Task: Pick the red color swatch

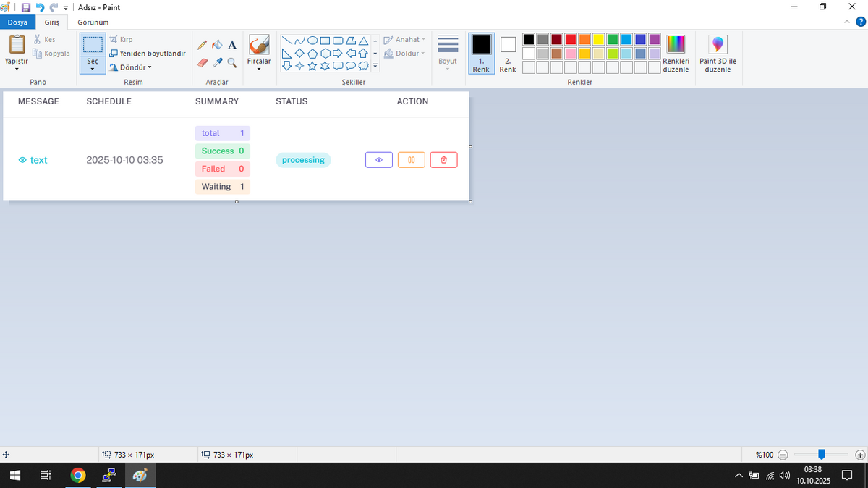Action: [571, 39]
